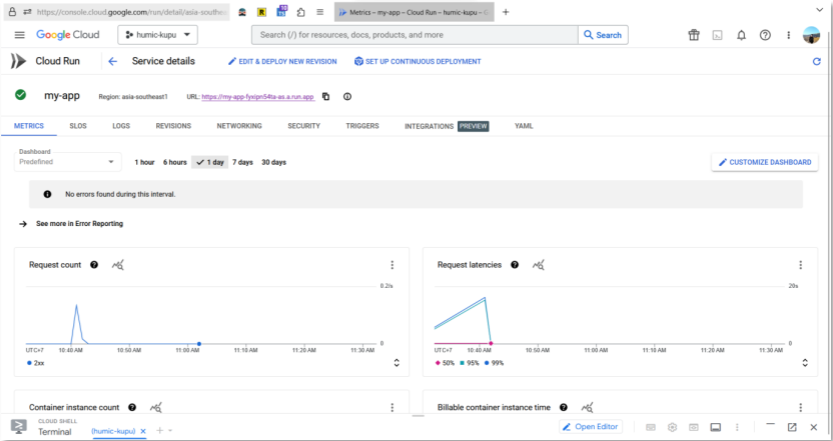Open help for Container instance count

tap(132, 408)
